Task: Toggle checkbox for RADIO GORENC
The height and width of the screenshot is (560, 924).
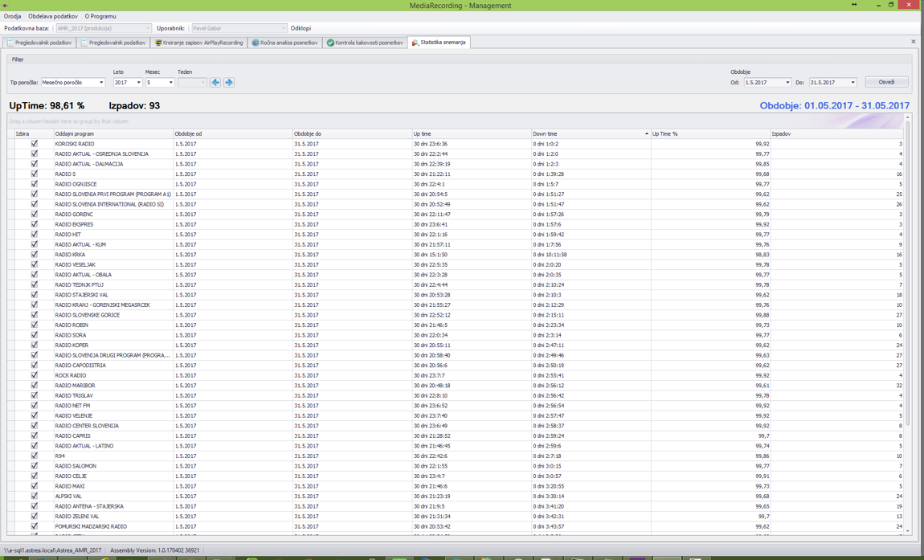Action: point(35,214)
